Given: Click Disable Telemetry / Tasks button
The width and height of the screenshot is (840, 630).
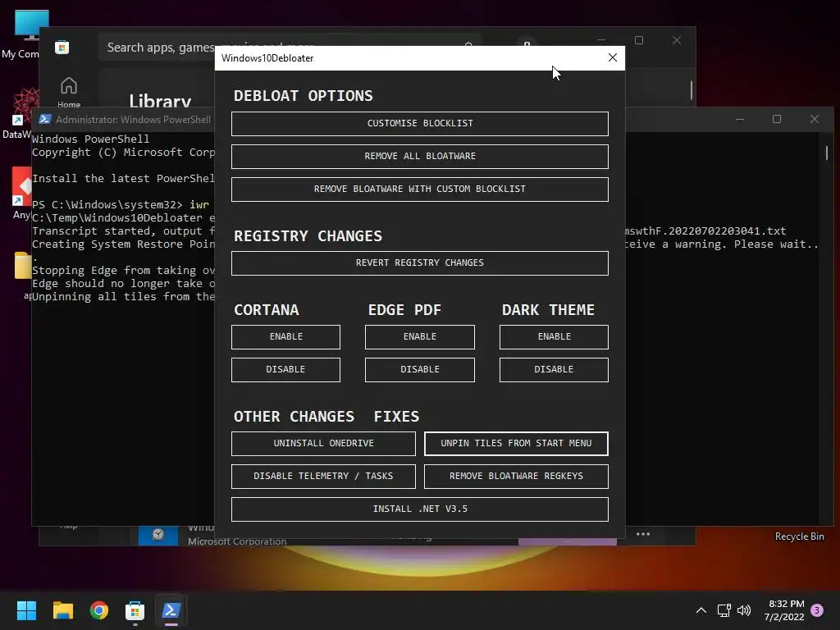Looking at the screenshot, I should pyautogui.click(x=323, y=476).
